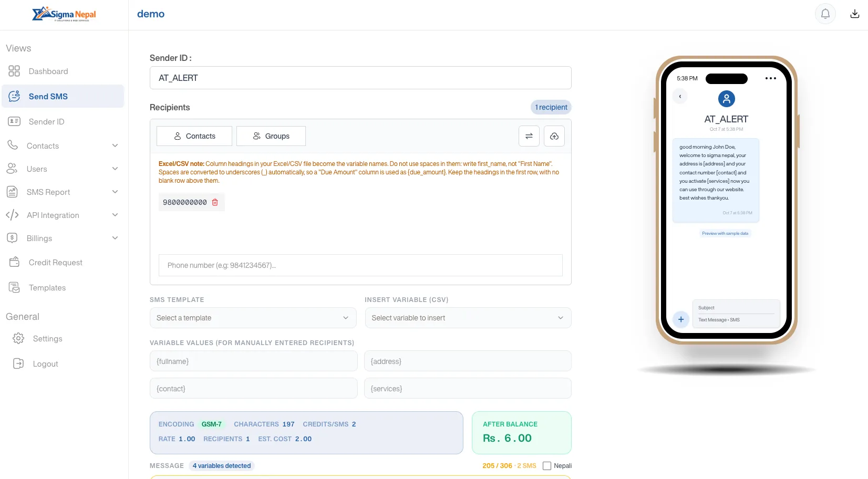The height and width of the screenshot is (479, 868).
Task: Click the {contact} variable input
Action: [254, 389]
